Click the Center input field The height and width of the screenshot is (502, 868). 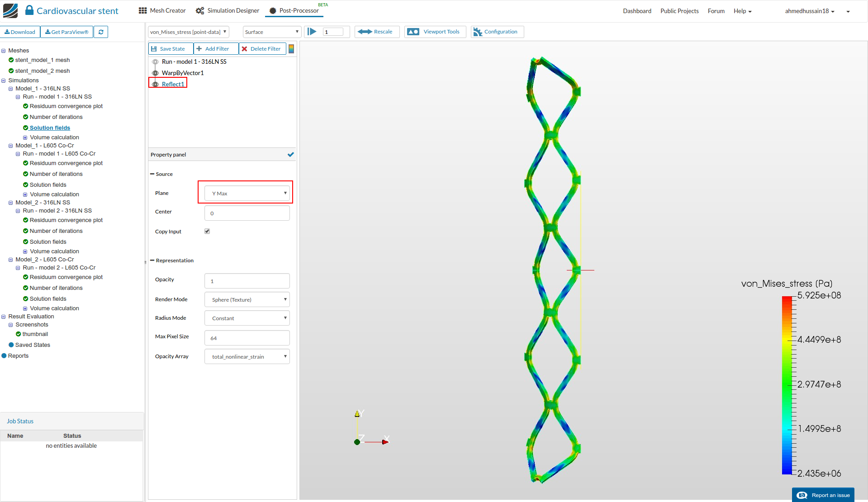(247, 213)
